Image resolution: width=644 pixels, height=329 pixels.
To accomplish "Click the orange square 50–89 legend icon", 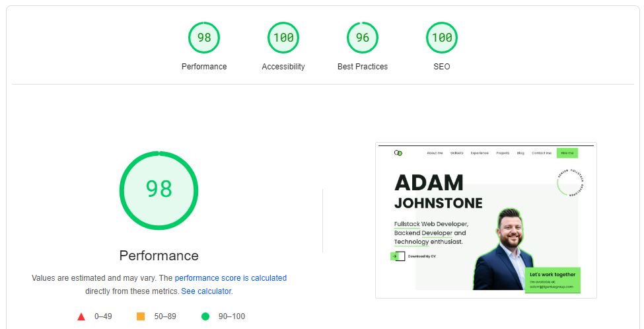I will pos(141,316).
